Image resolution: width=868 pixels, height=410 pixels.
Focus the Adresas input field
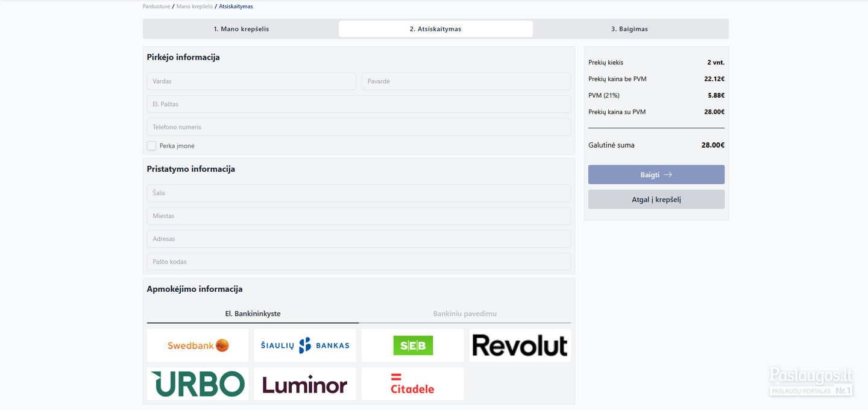pyautogui.click(x=359, y=239)
